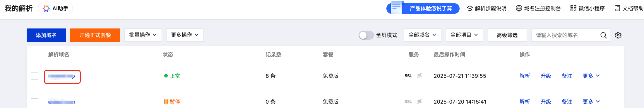
Task: Click the 开通正式套餐 orange button
Action: [95, 35]
